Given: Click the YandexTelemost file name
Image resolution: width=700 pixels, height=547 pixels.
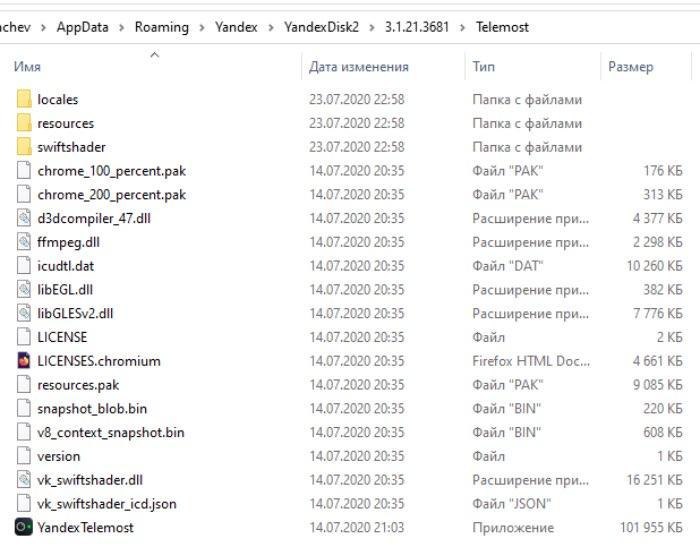Looking at the screenshot, I should (x=85, y=527).
